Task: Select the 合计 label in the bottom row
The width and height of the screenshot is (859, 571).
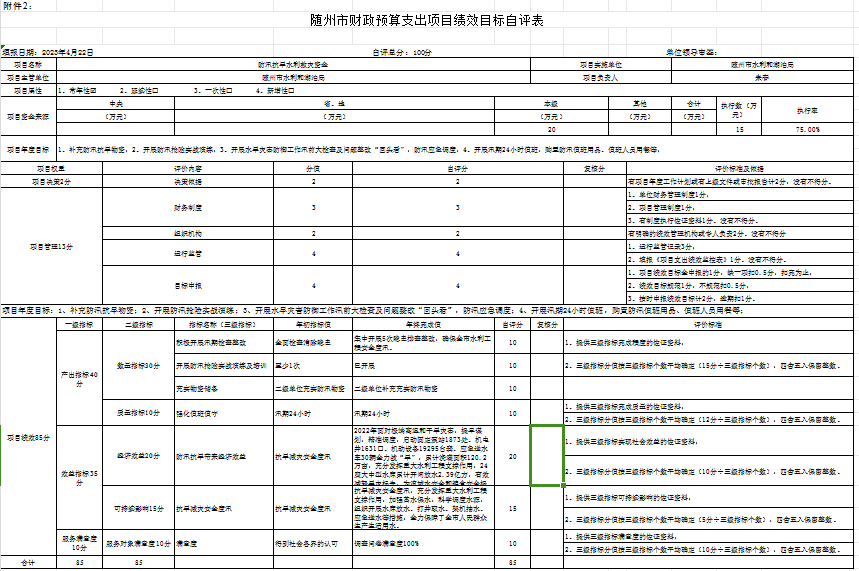Action: (x=28, y=562)
